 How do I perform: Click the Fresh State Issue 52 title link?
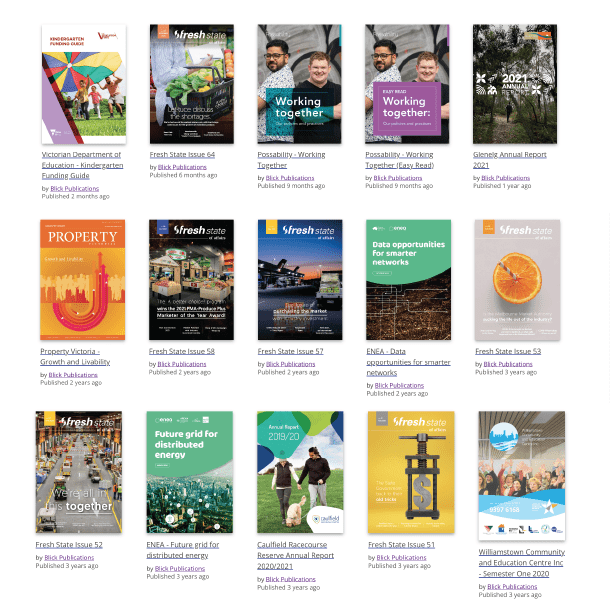tap(69, 544)
